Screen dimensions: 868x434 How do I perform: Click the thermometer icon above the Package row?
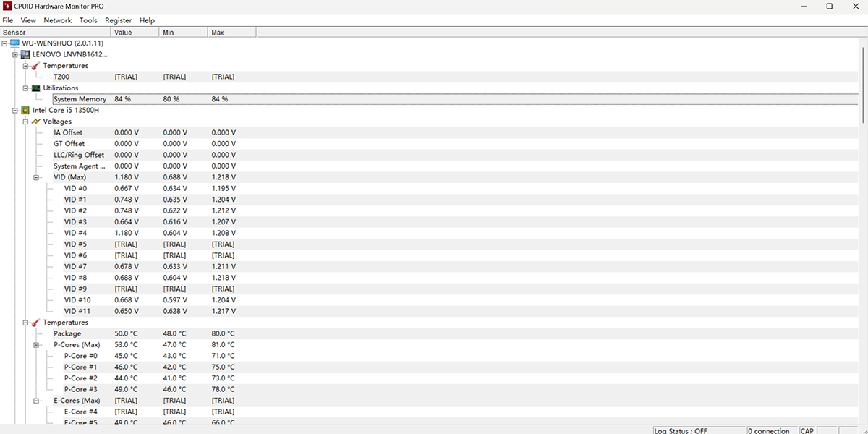coord(35,323)
